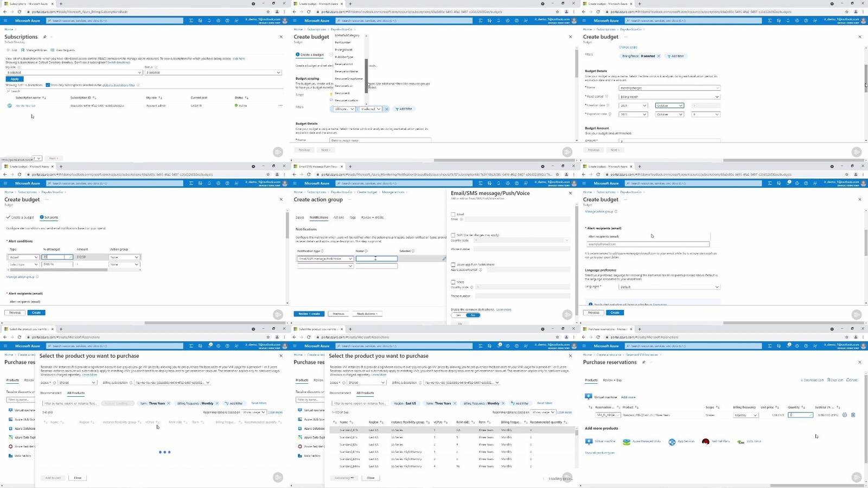Open the empty second Notification type dropdown
This screenshot has height=488, width=868.
click(x=325, y=266)
